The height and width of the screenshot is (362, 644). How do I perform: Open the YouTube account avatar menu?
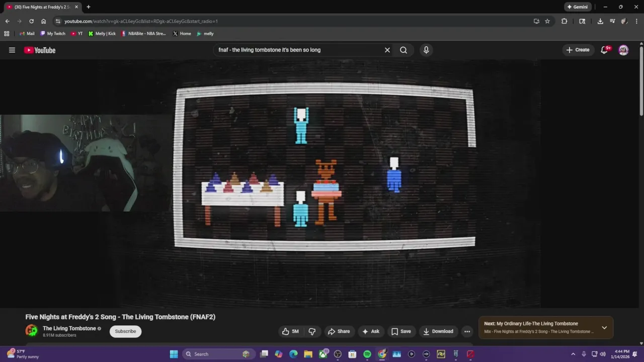tap(623, 50)
